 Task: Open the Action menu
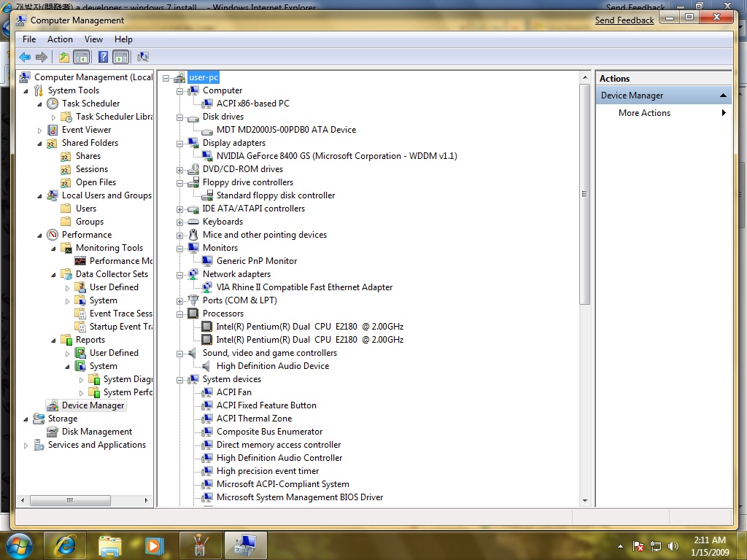coord(60,39)
